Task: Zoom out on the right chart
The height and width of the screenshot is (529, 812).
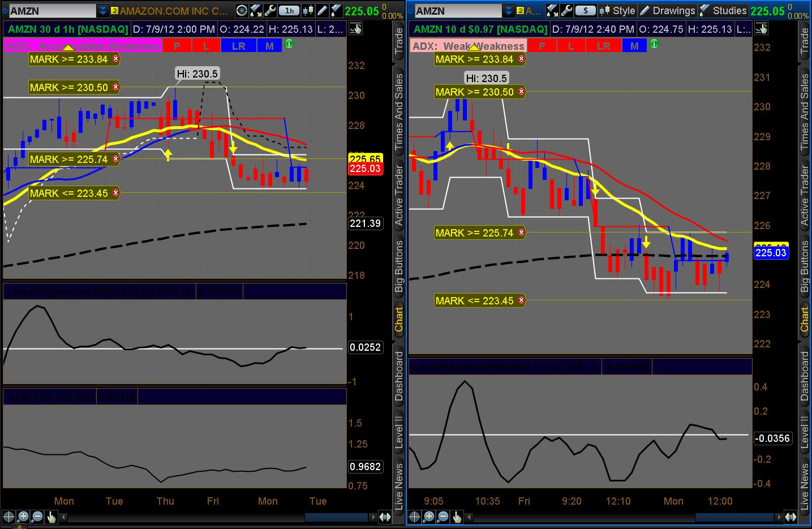Action: 443,517
